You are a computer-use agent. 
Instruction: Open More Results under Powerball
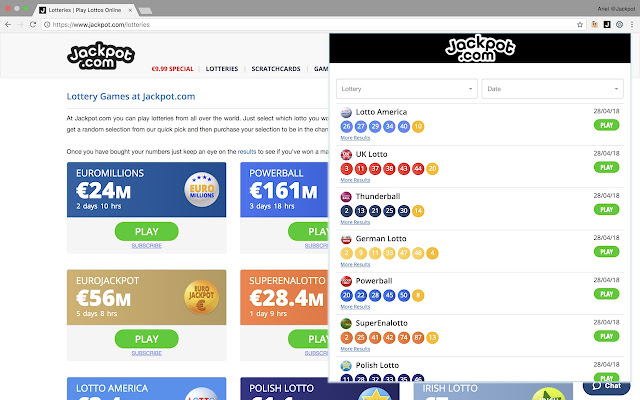click(x=355, y=307)
